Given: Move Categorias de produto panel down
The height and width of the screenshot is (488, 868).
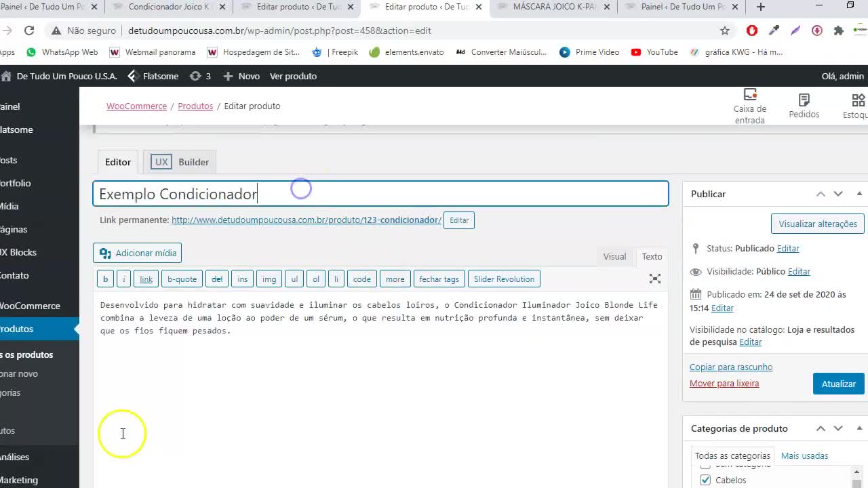Looking at the screenshot, I should click(838, 428).
